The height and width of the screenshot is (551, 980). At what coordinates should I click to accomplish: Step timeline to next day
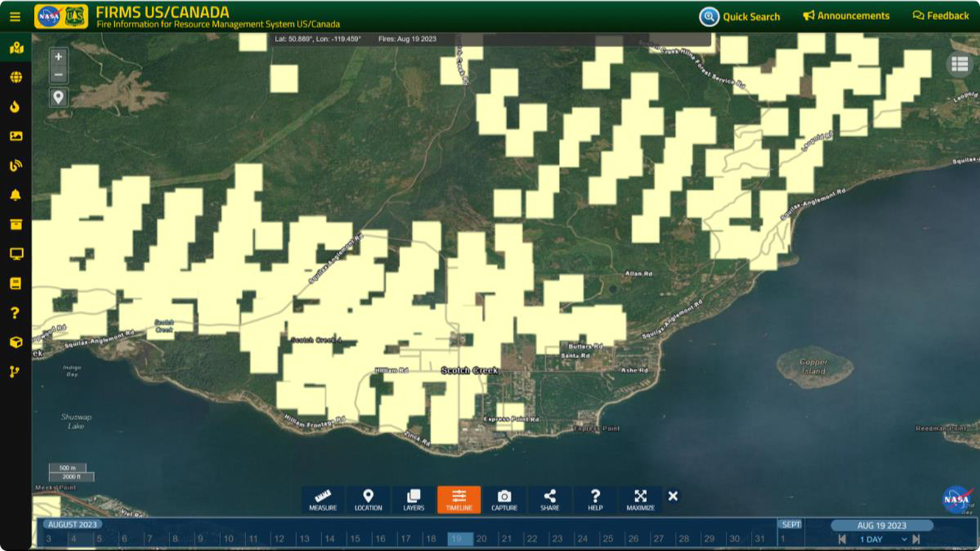pos(917,539)
